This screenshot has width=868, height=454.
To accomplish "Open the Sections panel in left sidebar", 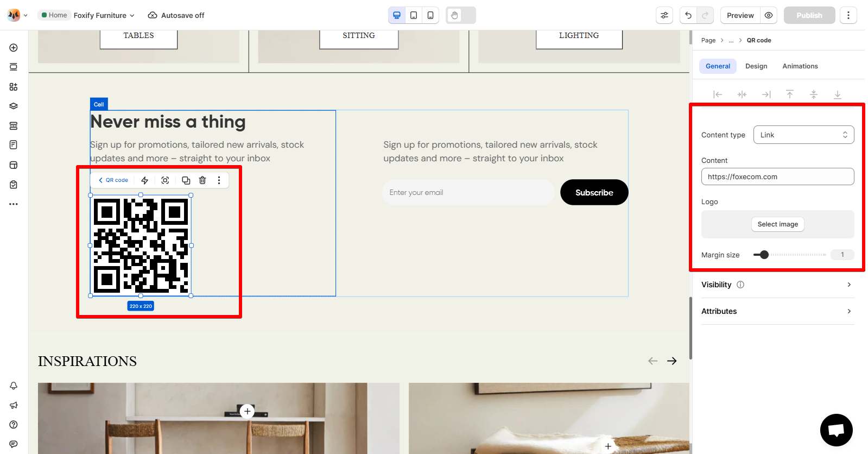I will coord(14,67).
